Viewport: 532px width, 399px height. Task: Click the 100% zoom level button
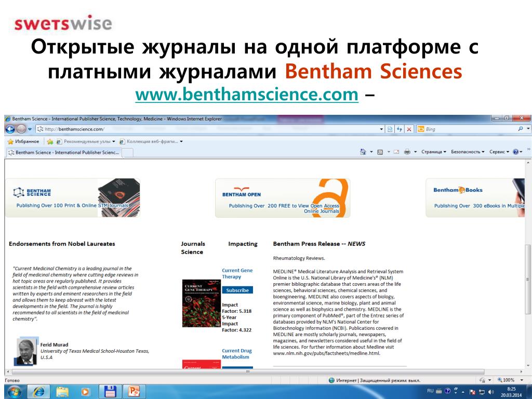point(506,380)
